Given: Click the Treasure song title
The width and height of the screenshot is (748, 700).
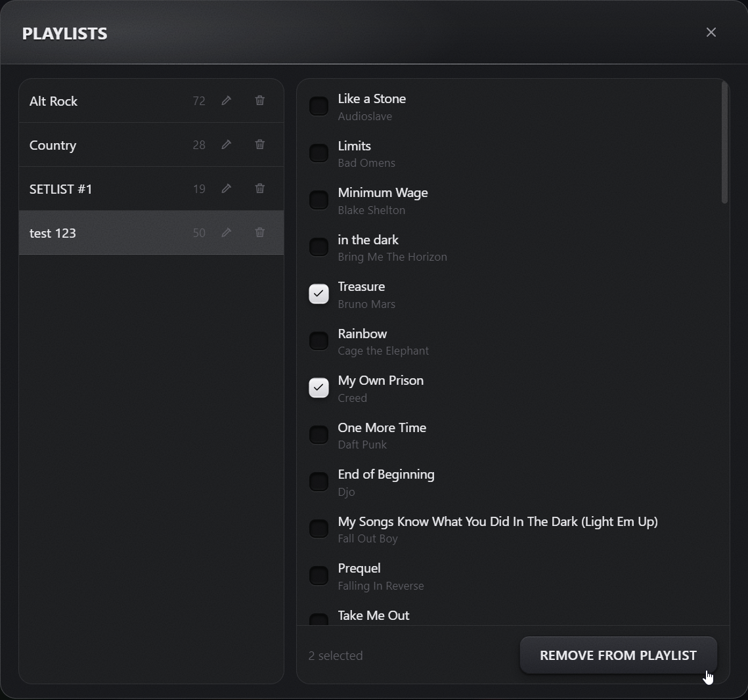Looking at the screenshot, I should pos(361,286).
